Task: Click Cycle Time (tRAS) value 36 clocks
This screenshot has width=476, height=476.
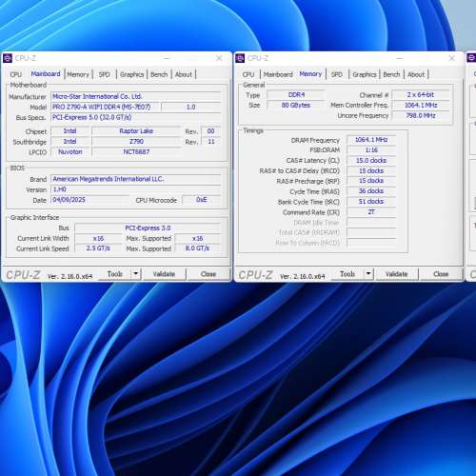Action: click(371, 191)
